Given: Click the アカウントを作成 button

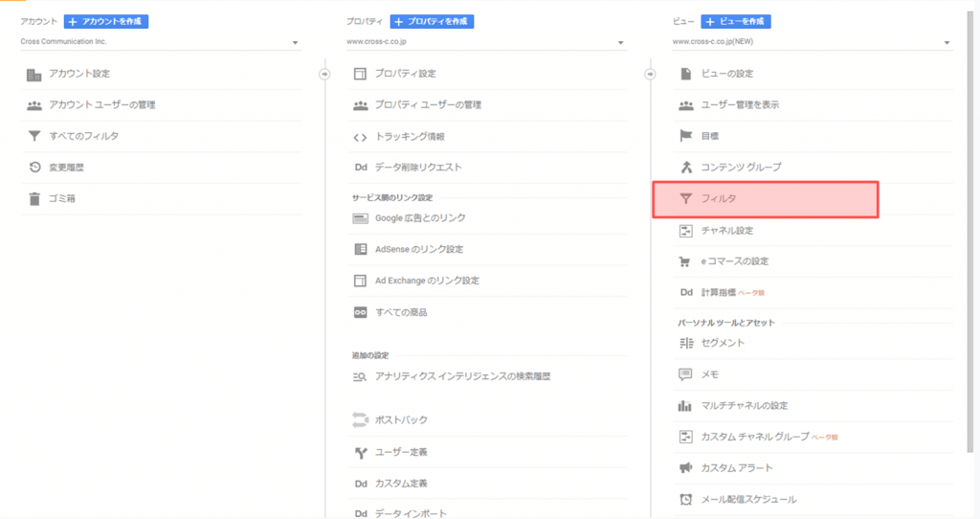Looking at the screenshot, I should click(x=106, y=21).
